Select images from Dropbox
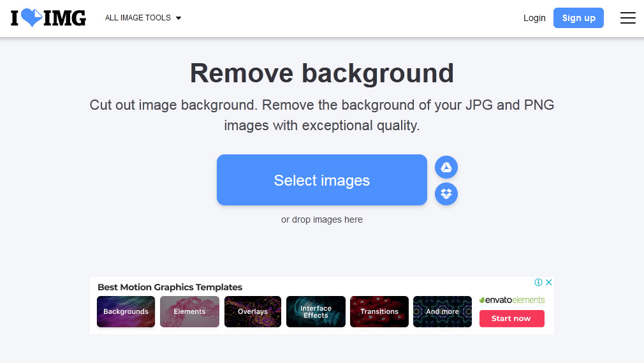Screen dimensions: 644x363 tap(446, 194)
